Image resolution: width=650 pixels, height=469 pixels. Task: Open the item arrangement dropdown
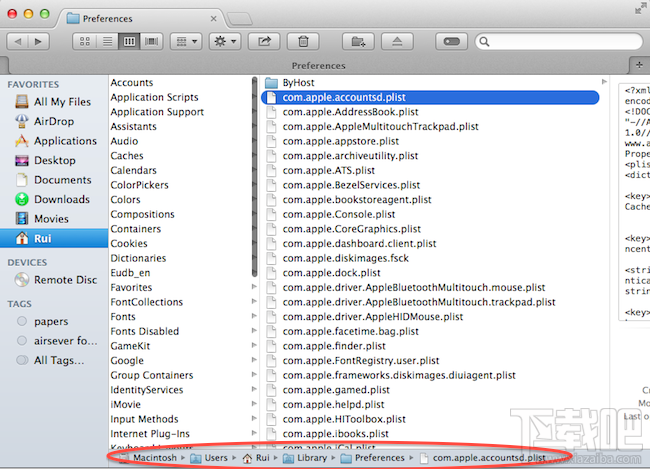click(x=186, y=41)
